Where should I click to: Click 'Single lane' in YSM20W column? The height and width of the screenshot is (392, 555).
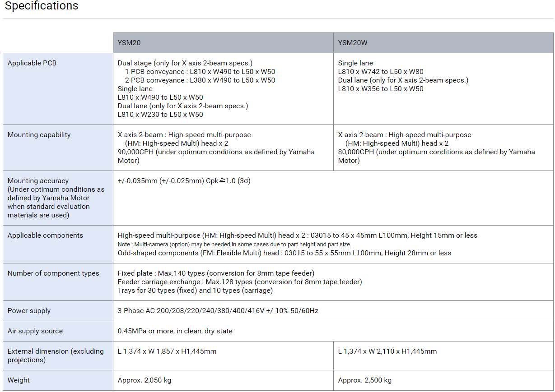[x=355, y=63]
